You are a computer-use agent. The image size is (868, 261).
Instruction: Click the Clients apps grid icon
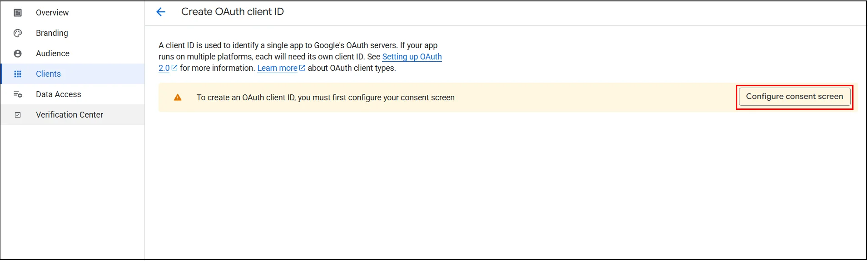(x=18, y=74)
